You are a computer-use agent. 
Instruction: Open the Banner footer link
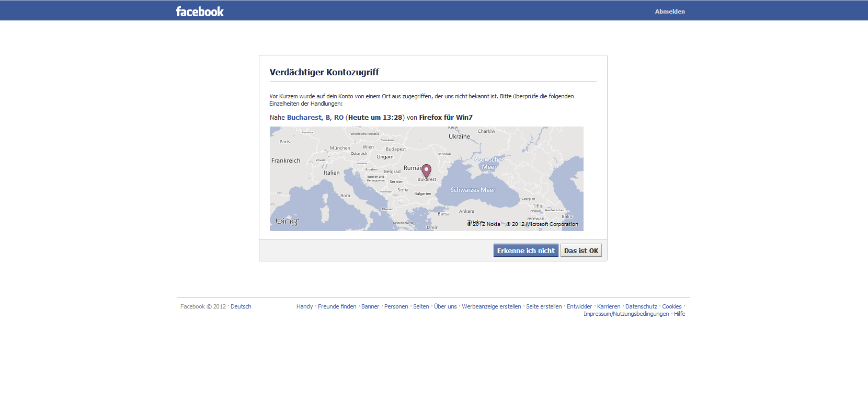[370, 306]
